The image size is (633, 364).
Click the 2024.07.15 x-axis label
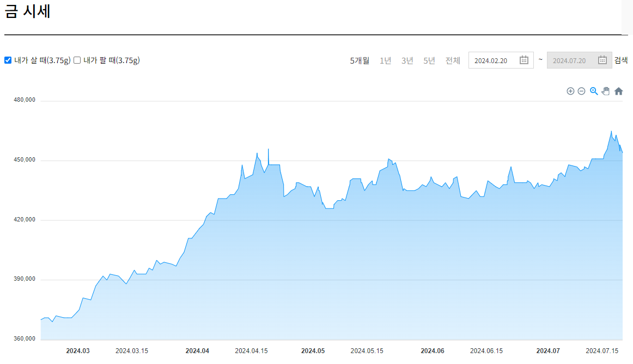(602, 351)
